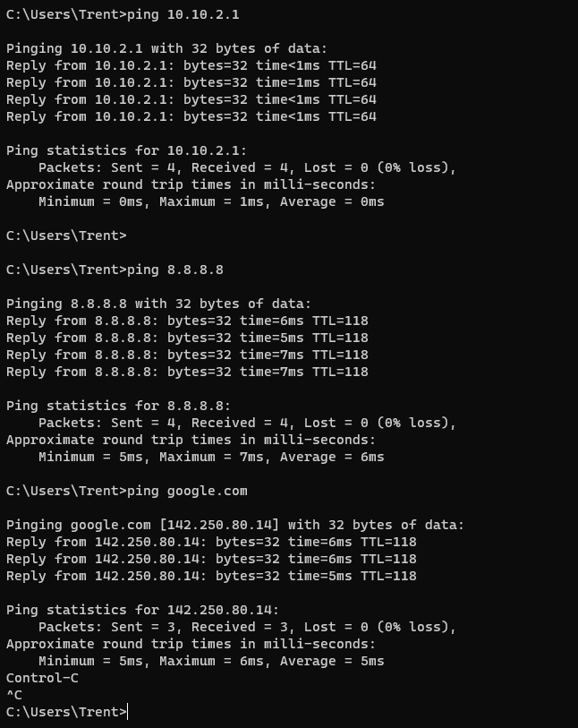The height and width of the screenshot is (728, 578).
Task: Click the 8.8.8.8 reply showing time=6ms
Action: coord(187,321)
